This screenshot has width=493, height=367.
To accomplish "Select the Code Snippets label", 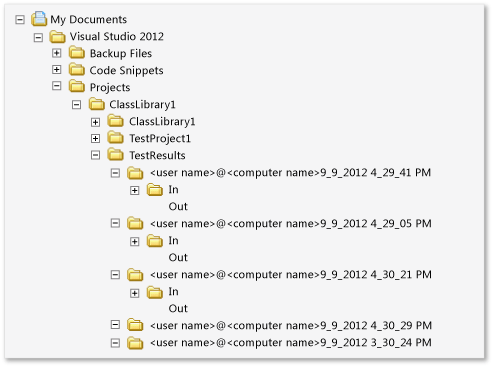I will pos(126,70).
